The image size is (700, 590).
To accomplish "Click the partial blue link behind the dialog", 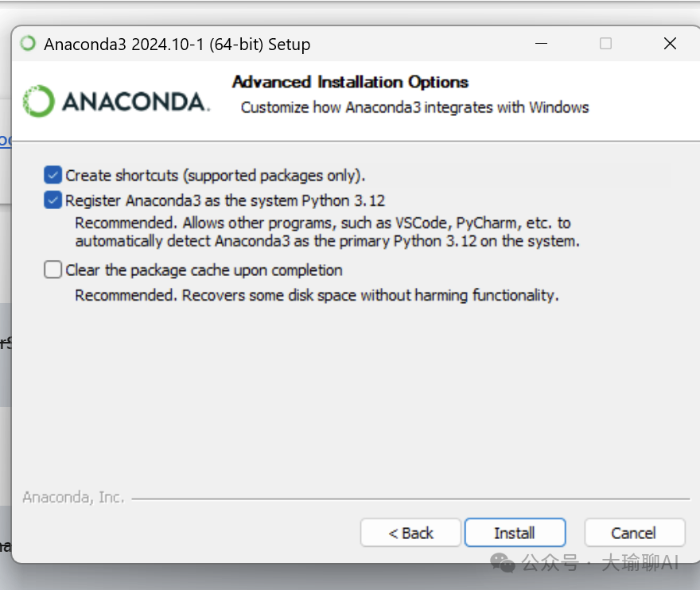I will (5, 141).
